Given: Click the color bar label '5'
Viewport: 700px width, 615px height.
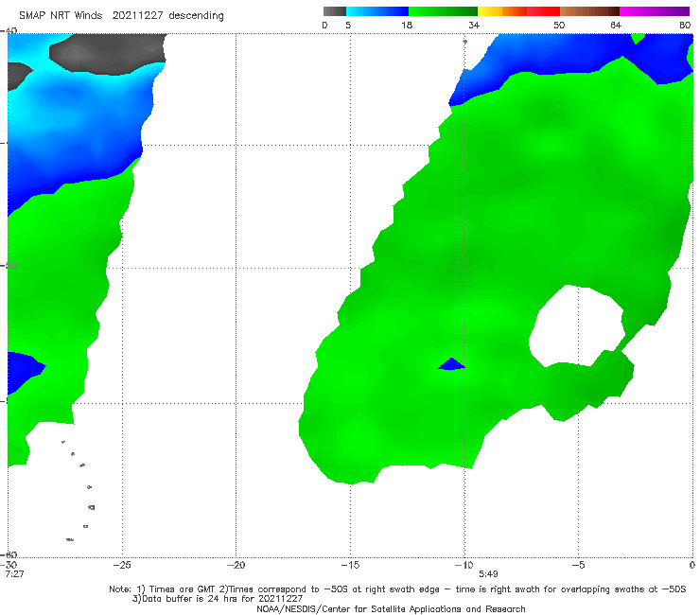Looking at the screenshot, I should pyautogui.click(x=348, y=26).
